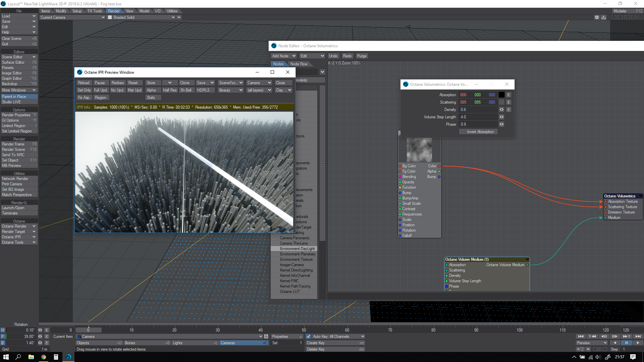Click the Density value arrows spinner
Viewport: 644px width, 362px height.
pyautogui.click(x=501, y=110)
